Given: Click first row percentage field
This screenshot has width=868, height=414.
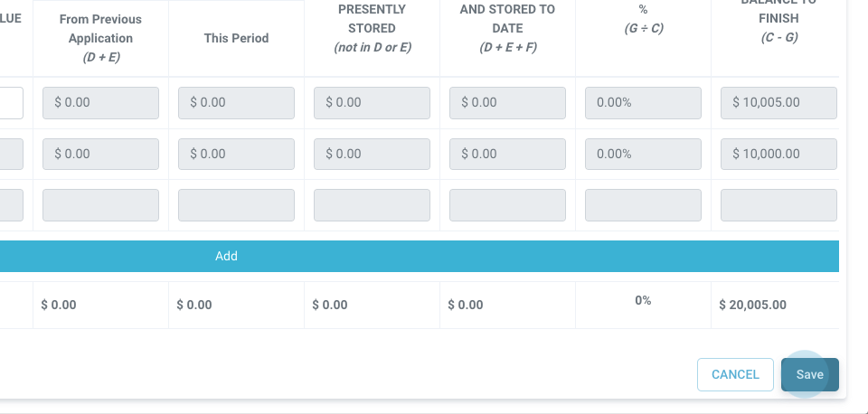Looking at the screenshot, I should click(x=643, y=103).
